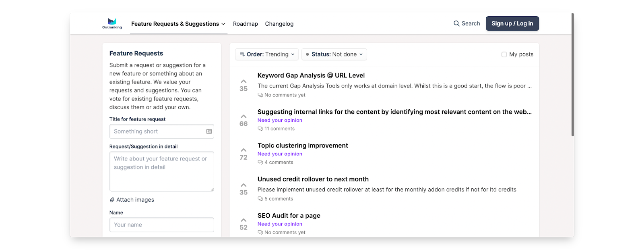Click the search magnifier icon
644x250 pixels.
click(x=456, y=23)
